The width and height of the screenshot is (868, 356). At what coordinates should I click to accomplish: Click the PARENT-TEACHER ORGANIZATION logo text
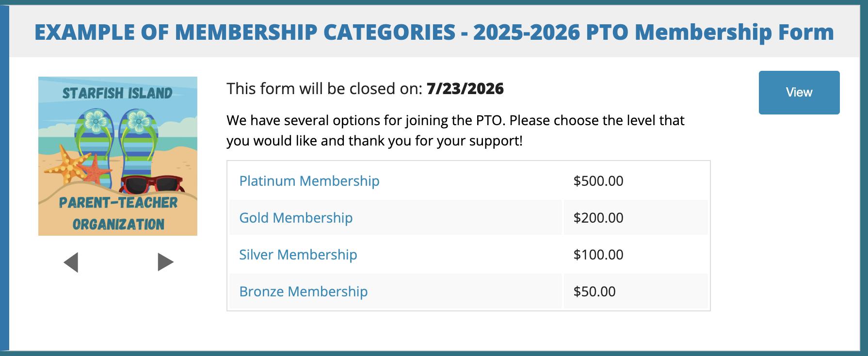point(118,213)
